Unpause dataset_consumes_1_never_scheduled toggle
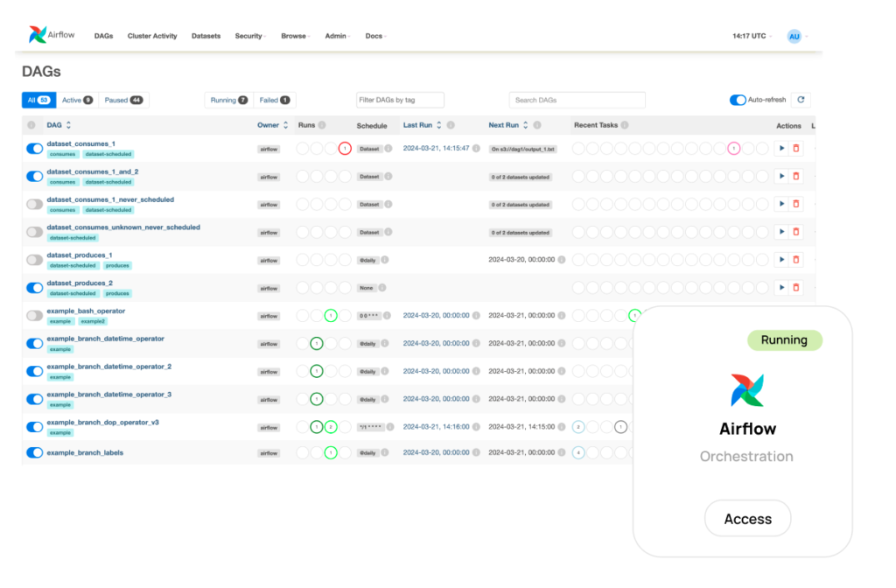 coord(35,204)
